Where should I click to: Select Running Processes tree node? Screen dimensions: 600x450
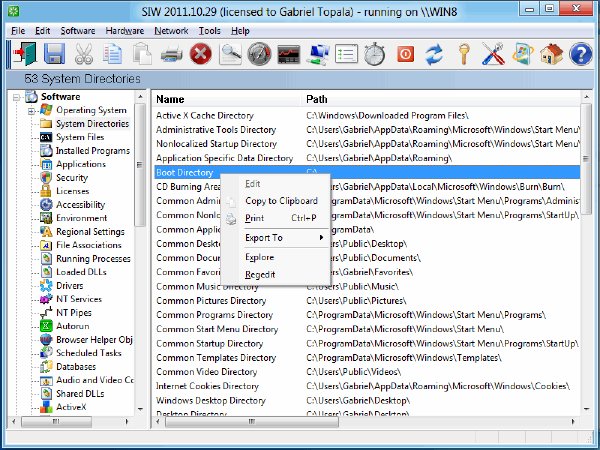(93, 259)
